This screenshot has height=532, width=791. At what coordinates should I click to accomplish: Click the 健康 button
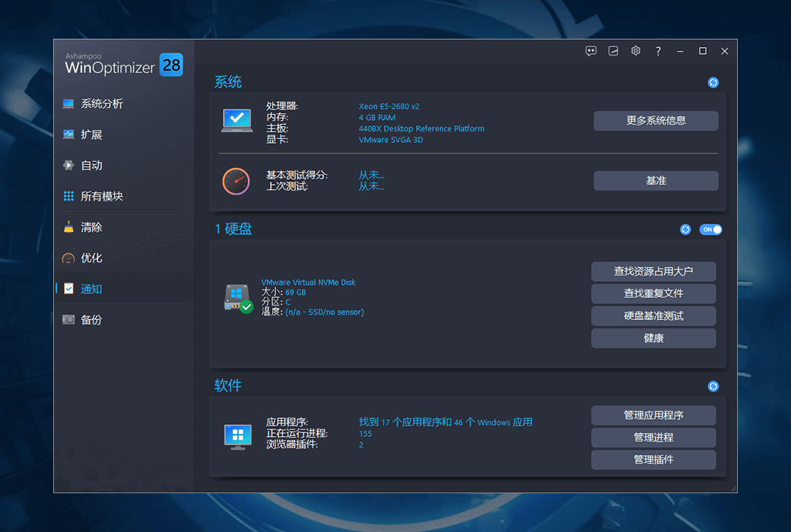(x=653, y=338)
